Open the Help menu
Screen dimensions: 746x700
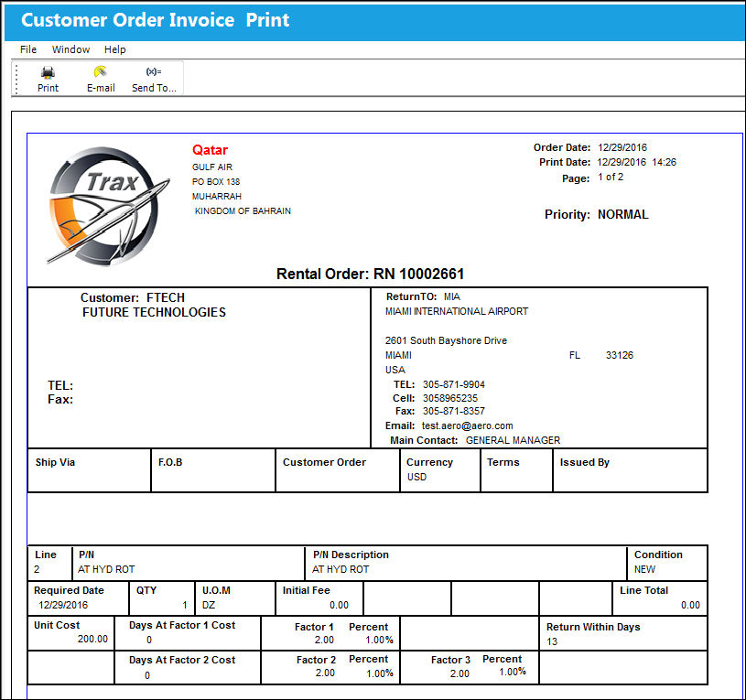[x=115, y=49]
